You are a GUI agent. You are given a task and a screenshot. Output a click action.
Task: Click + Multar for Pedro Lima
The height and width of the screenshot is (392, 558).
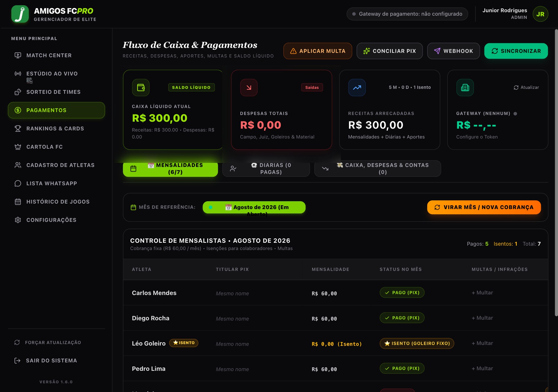tap(482, 368)
